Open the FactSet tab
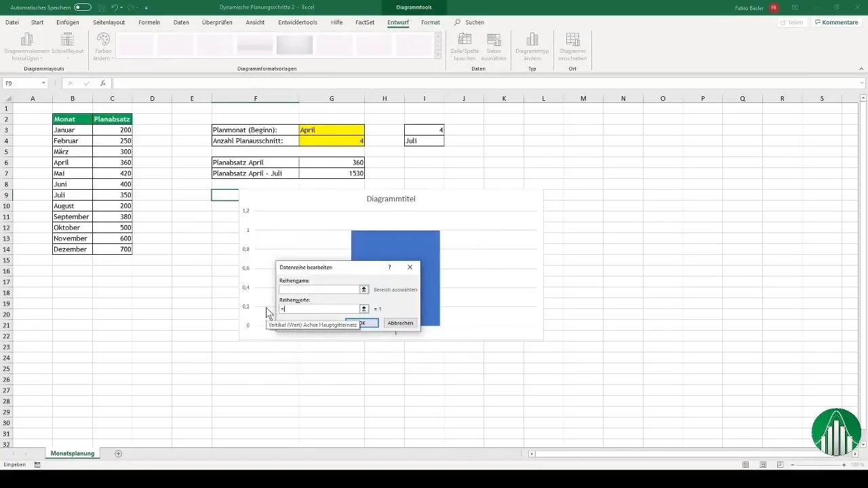 pos(365,22)
